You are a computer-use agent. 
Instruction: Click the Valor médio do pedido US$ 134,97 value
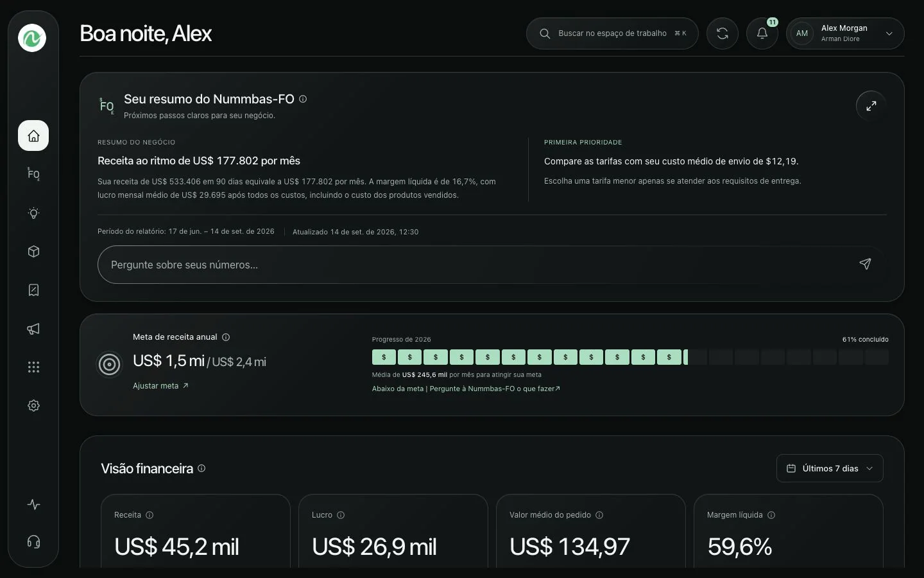tap(570, 547)
